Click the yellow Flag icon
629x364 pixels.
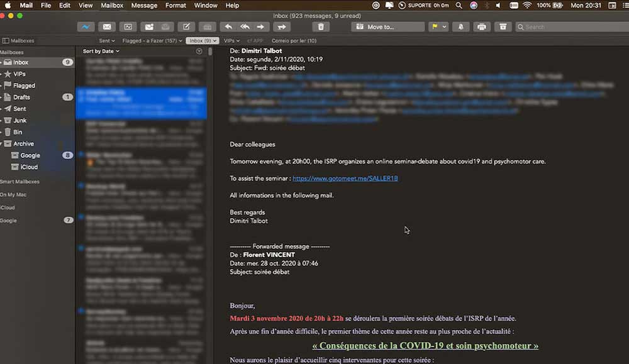click(435, 27)
